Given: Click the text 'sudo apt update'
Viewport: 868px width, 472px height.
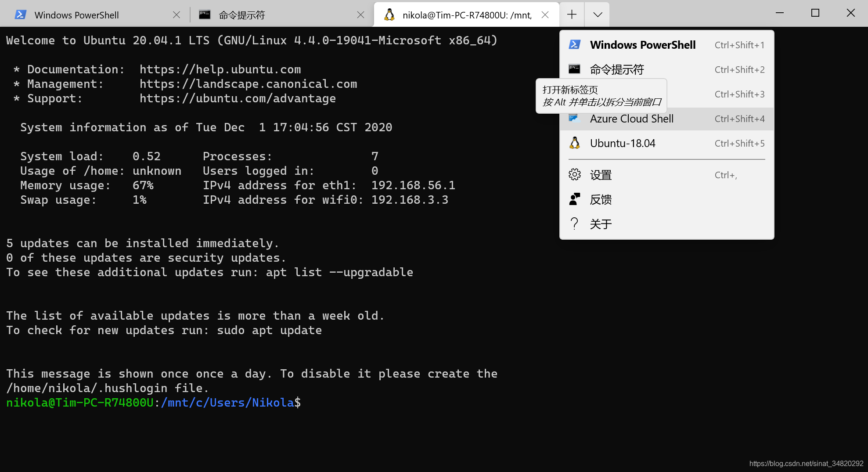Looking at the screenshot, I should 270,330.
